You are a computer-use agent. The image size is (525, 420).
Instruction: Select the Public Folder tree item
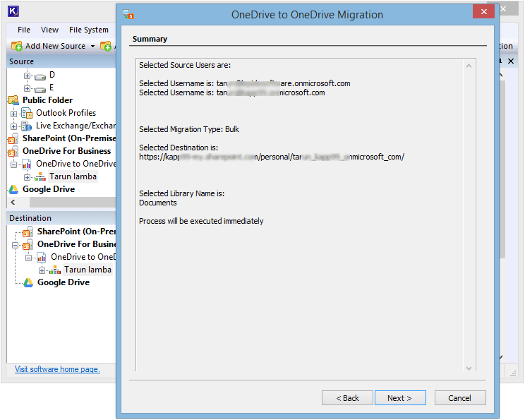pyautogui.click(x=47, y=100)
